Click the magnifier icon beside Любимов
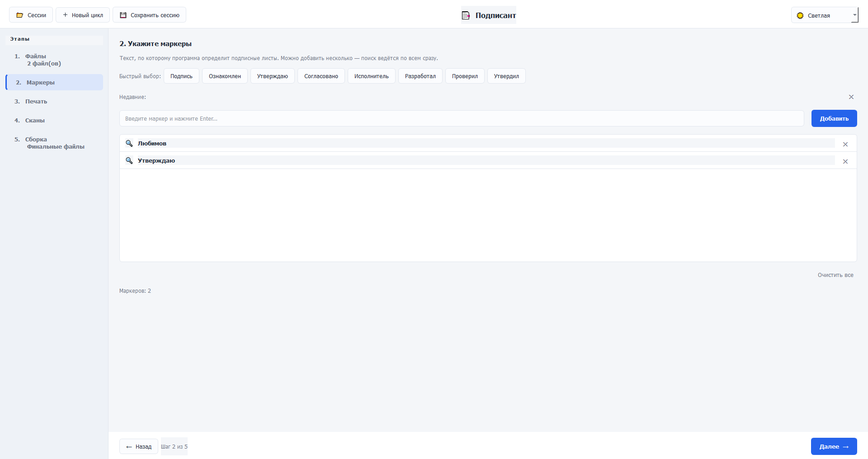The width and height of the screenshot is (868, 459). (x=129, y=143)
